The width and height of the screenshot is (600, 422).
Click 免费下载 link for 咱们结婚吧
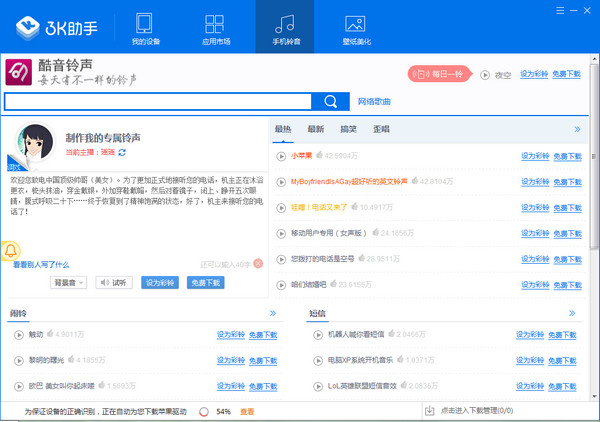[x=566, y=284]
